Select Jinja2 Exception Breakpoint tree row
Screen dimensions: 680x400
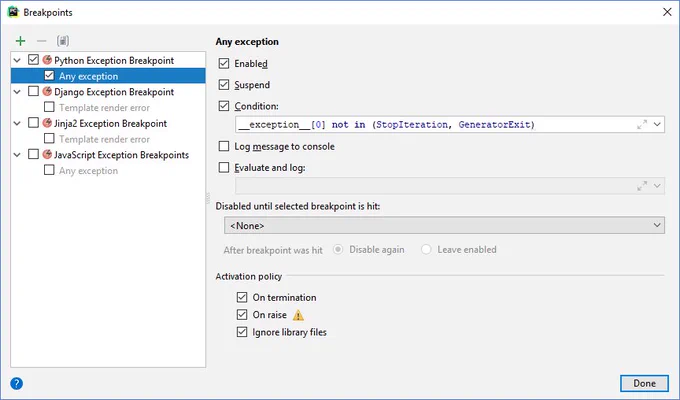[x=108, y=123]
